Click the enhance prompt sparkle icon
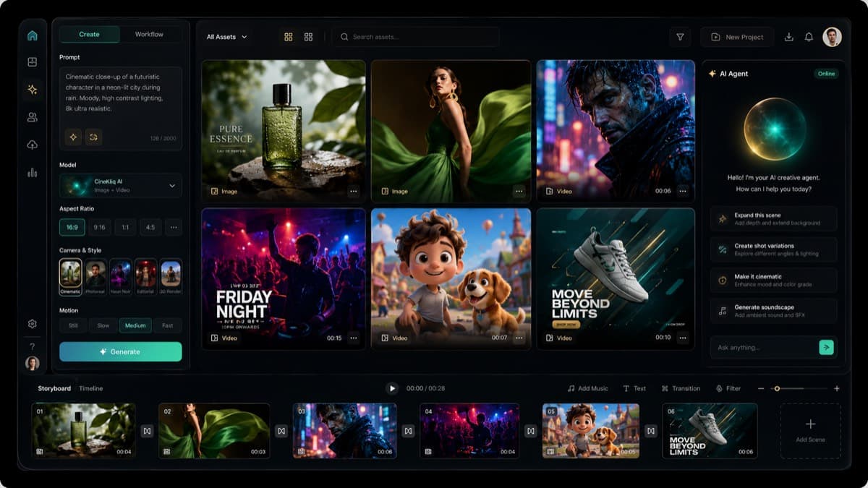The width and height of the screenshot is (868, 488). (73, 137)
